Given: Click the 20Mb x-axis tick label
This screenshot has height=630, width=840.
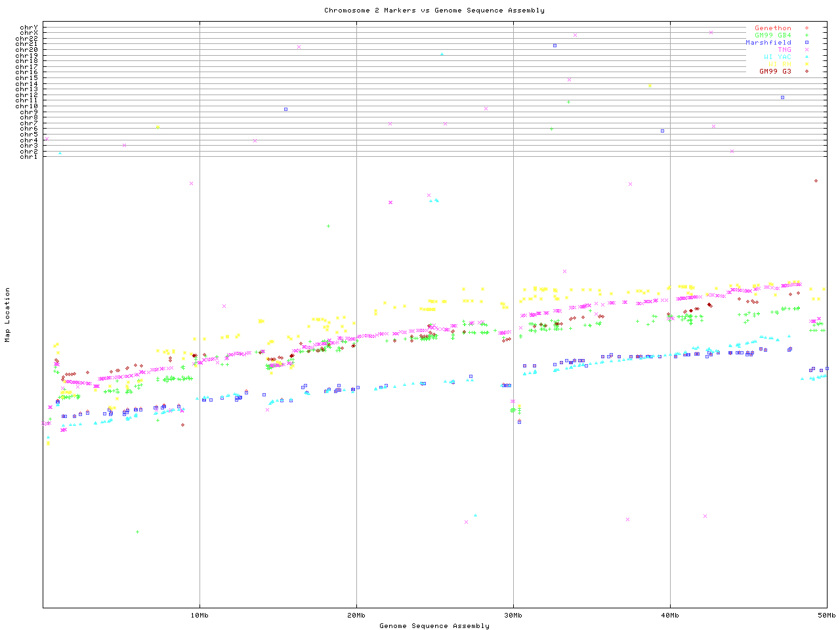Looking at the screenshot, I should click(x=356, y=616).
